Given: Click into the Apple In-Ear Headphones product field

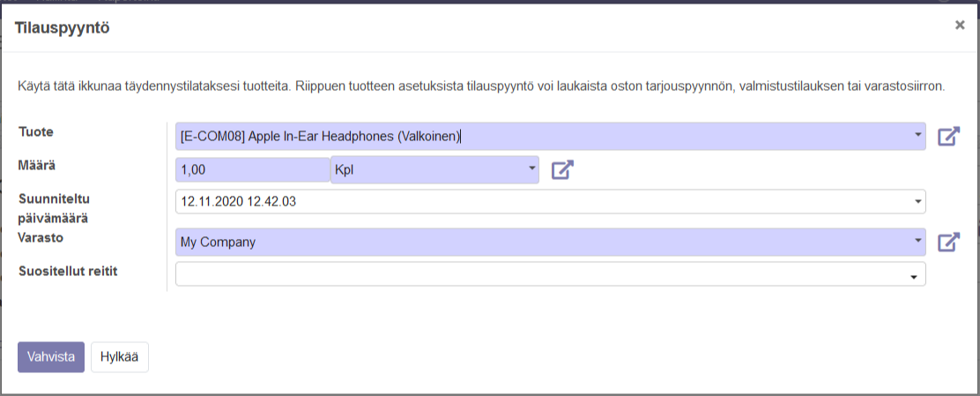Looking at the screenshot, I should pos(551,136).
